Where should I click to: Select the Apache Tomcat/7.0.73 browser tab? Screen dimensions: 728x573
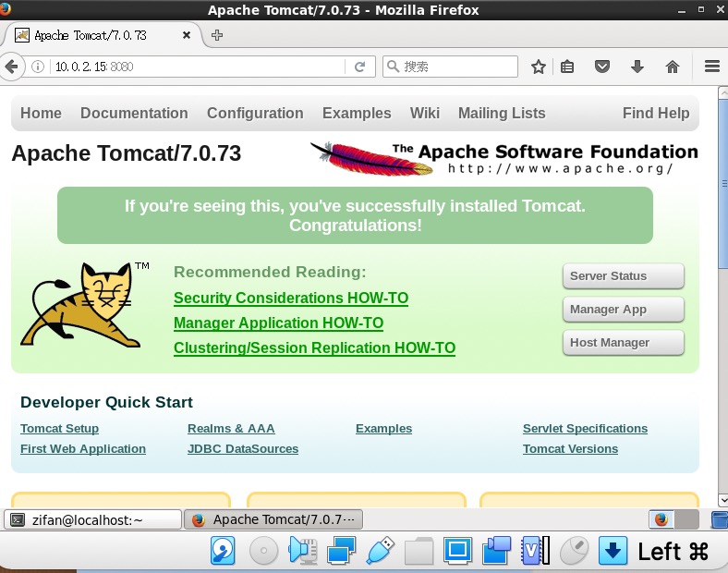point(103,35)
